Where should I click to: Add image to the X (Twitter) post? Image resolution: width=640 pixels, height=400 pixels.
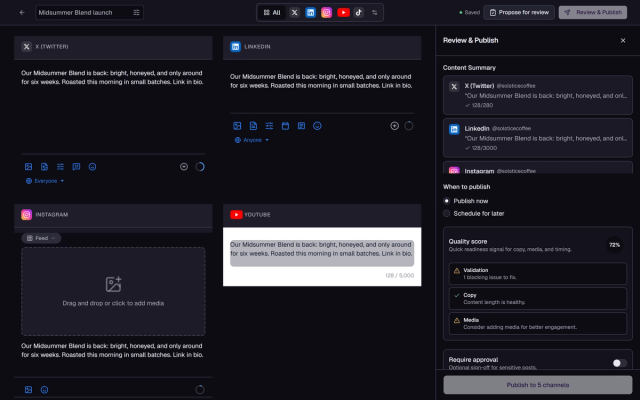[29, 167]
